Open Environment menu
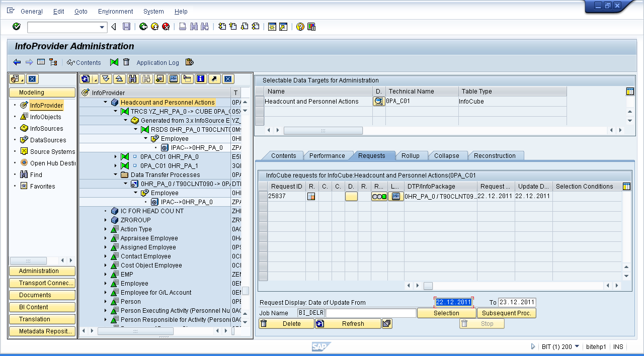This screenshot has width=644, height=356. coord(116,12)
